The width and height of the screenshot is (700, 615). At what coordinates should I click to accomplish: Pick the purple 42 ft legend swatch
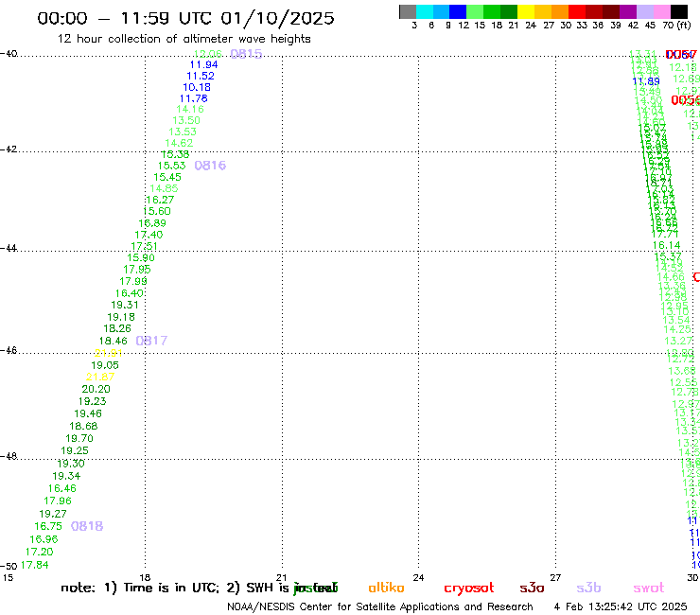[628, 12]
